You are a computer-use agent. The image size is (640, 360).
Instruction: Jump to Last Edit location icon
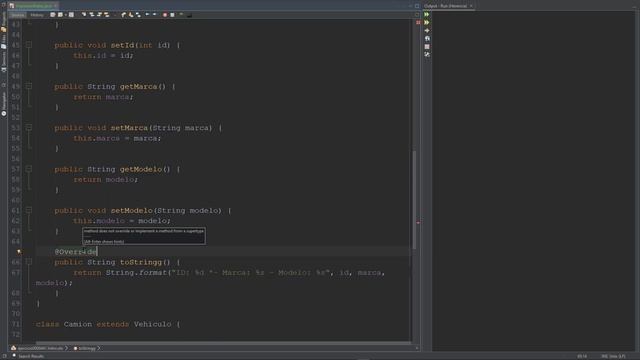point(53,15)
